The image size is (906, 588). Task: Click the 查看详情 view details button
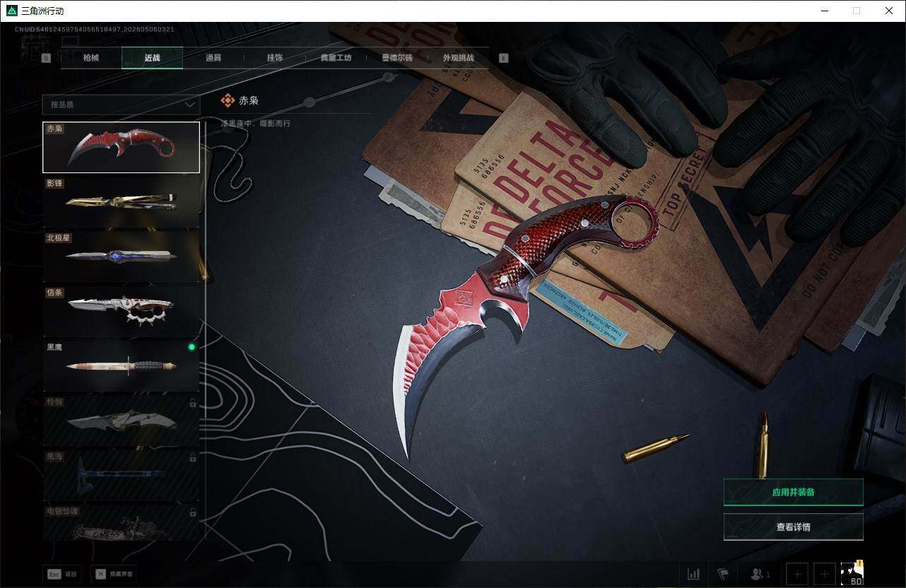(794, 527)
